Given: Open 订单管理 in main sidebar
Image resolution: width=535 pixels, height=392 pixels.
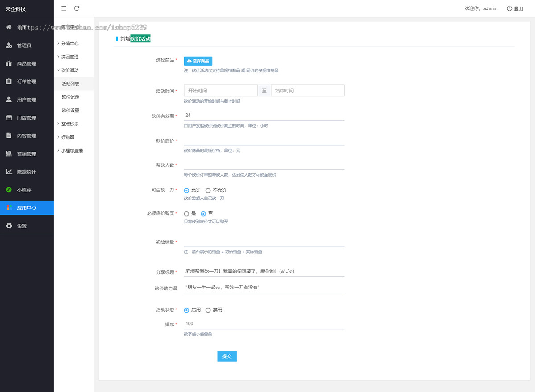Looking at the screenshot, I should pyautogui.click(x=27, y=82).
